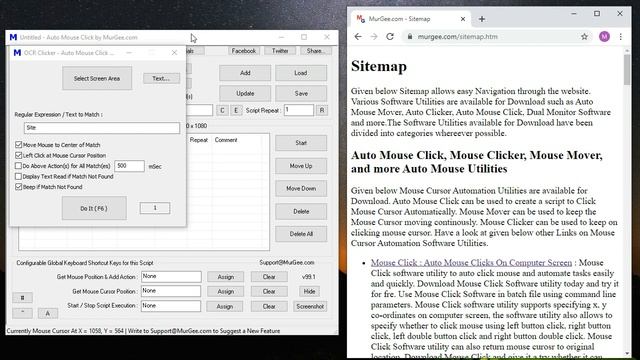Image resolution: width=640 pixels, height=360 pixels.
Task: Open Chrome three-dot menu
Action: [x=621, y=37]
